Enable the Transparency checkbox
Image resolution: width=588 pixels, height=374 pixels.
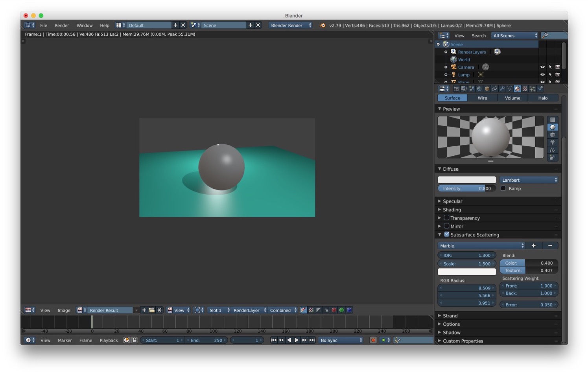(446, 218)
